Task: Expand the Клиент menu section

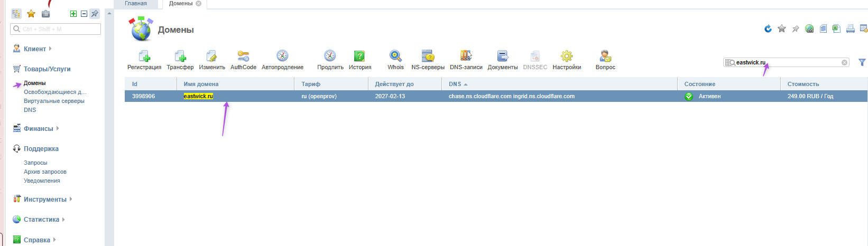Action: (x=35, y=49)
